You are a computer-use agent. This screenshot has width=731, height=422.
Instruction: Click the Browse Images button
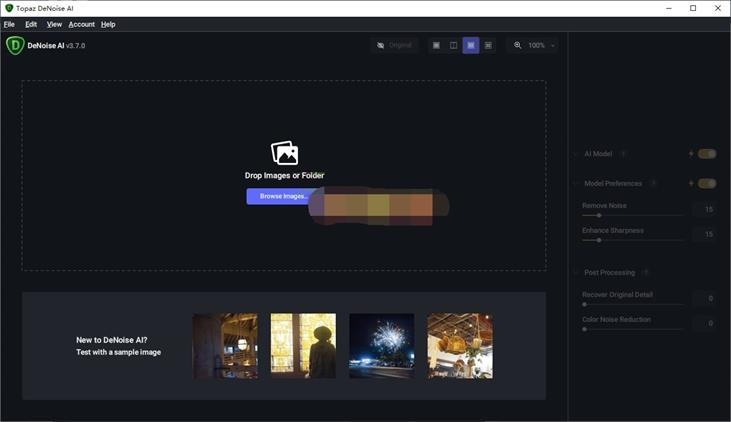(x=283, y=196)
